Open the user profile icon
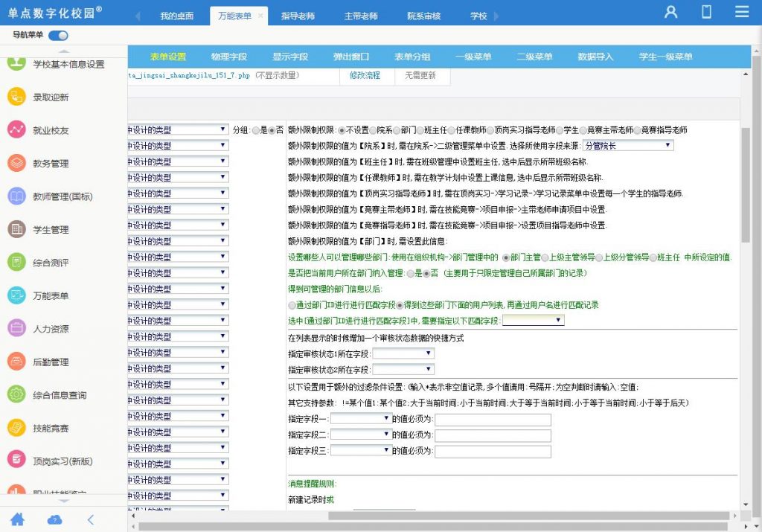 click(x=670, y=12)
